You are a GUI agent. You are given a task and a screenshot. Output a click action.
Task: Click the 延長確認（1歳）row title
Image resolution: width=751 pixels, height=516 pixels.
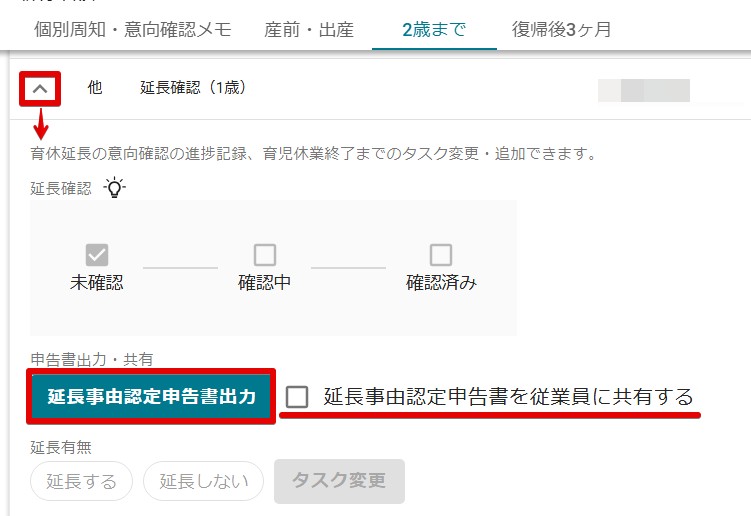(x=193, y=88)
